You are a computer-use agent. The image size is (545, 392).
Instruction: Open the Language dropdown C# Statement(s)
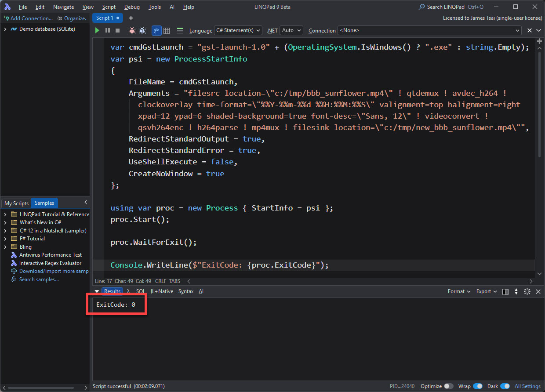(238, 30)
